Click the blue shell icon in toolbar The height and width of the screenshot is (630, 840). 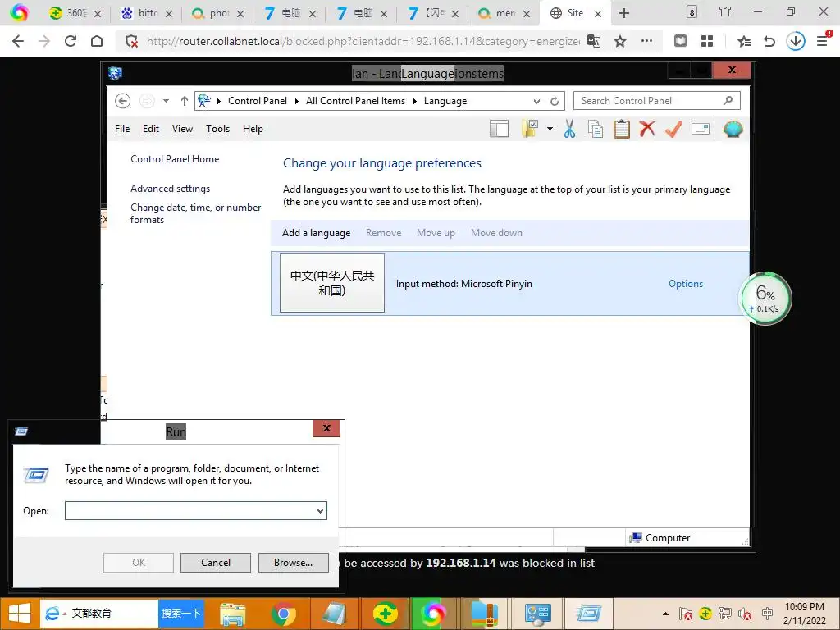(733, 129)
